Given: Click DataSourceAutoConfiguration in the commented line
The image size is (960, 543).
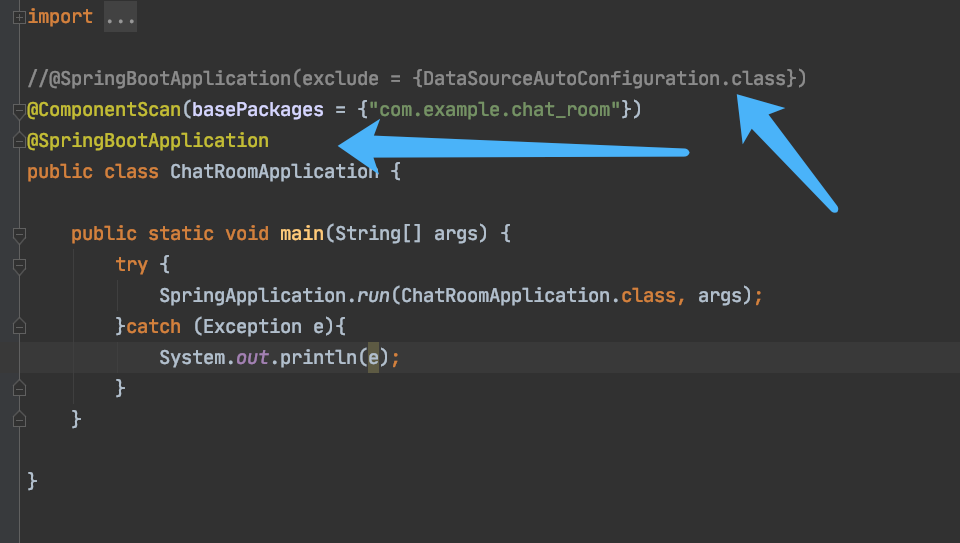Looking at the screenshot, I should pos(571,79).
